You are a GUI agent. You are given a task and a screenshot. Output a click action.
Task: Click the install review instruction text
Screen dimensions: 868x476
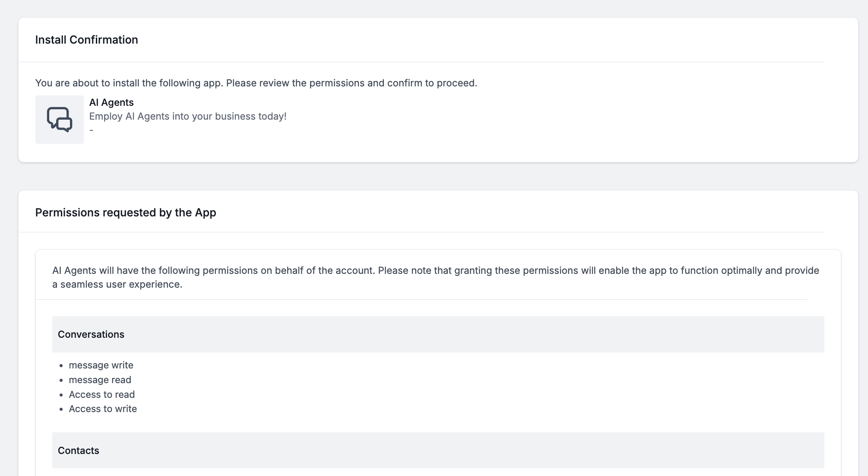256,83
